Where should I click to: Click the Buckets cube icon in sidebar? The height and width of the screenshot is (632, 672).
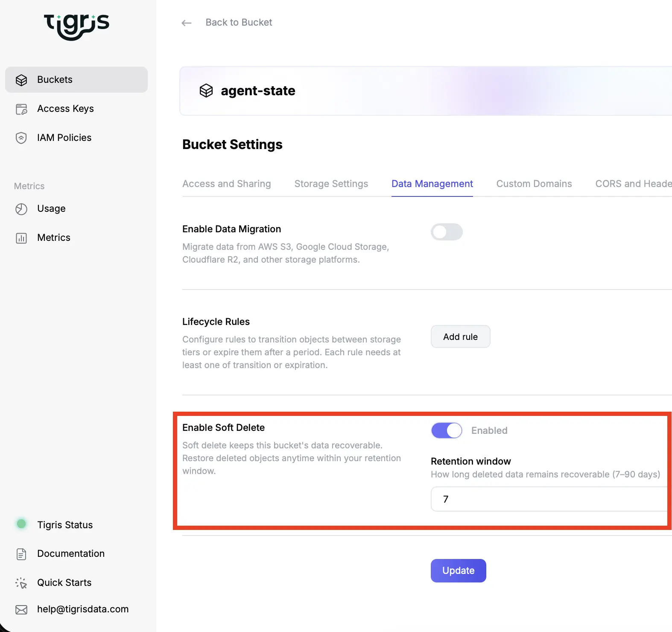click(21, 80)
